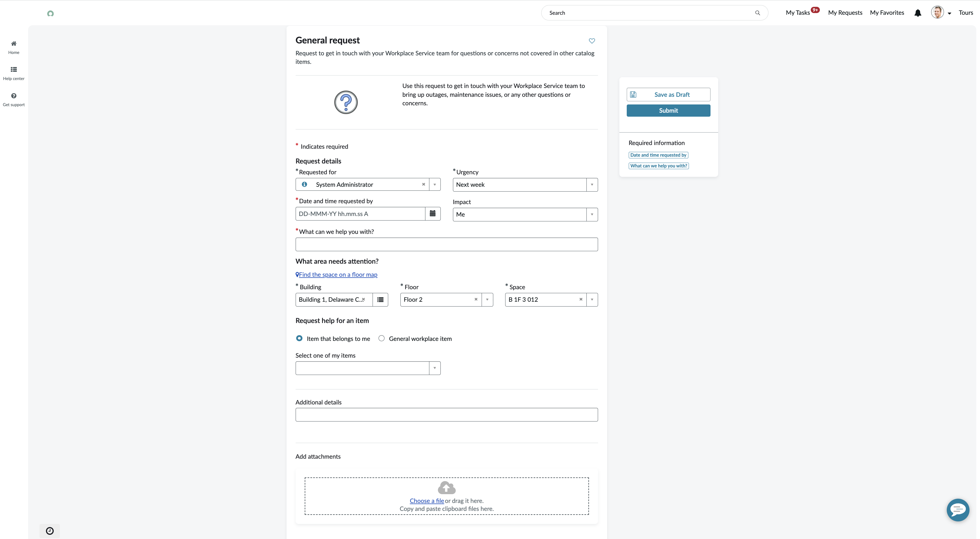The width and height of the screenshot is (980, 539).
Task: Open the date picker calendar icon
Action: (x=432, y=214)
